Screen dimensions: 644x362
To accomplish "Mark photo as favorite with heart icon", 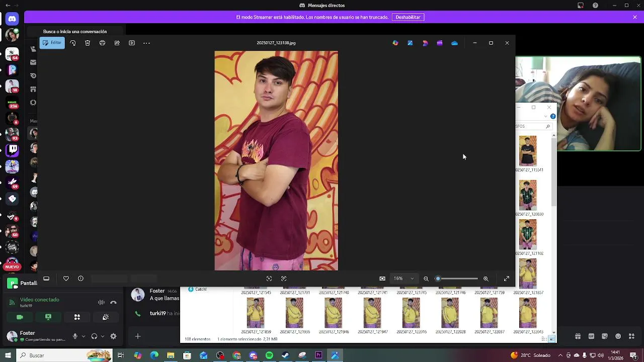I will [x=66, y=279].
